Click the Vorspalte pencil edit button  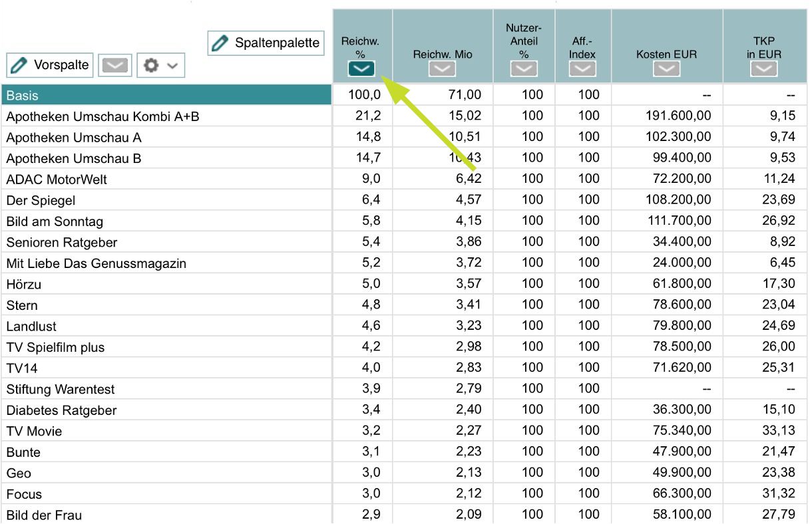[50, 65]
